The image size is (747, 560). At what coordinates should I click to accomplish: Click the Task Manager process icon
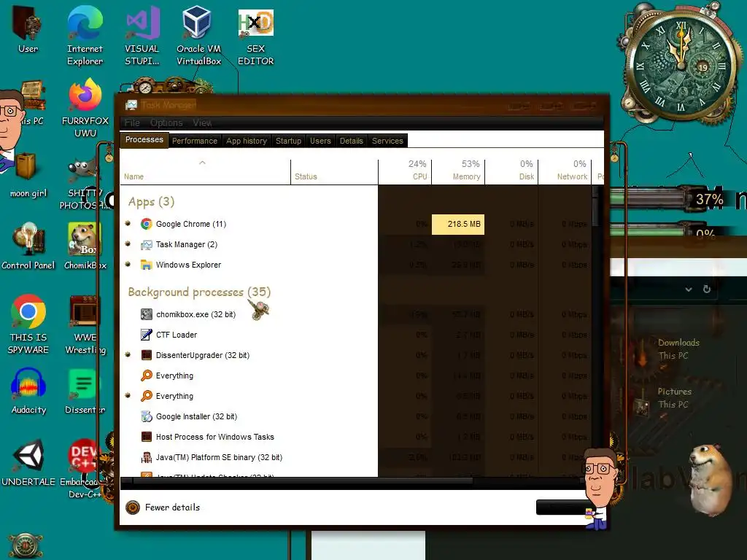(x=146, y=244)
